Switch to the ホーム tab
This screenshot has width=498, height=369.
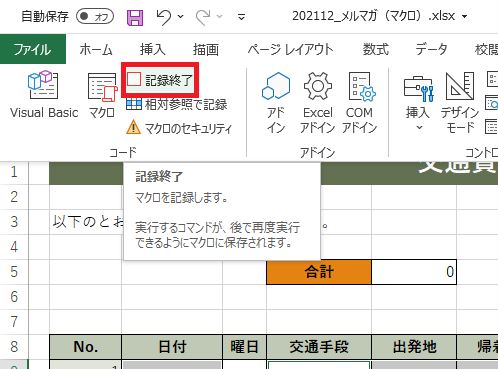96,49
